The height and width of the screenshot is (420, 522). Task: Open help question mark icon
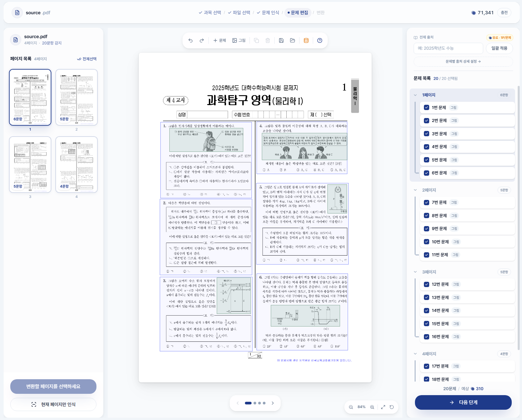(320, 40)
